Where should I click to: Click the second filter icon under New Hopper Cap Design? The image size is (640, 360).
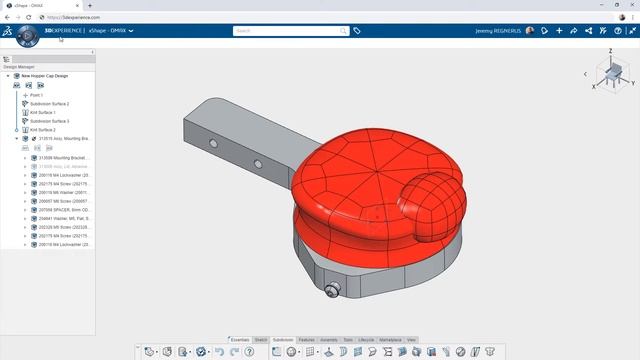29,85
